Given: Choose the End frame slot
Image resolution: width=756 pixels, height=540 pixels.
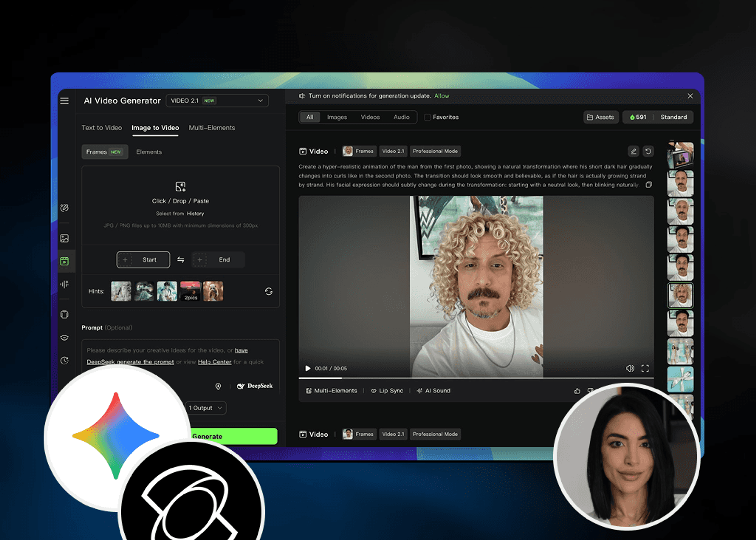Looking at the screenshot, I should pos(218,260).
